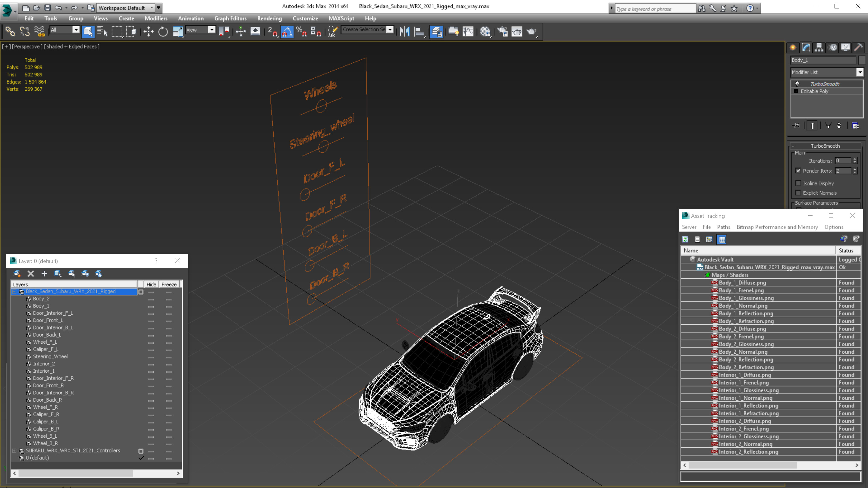
Task: Click Perspective viewport label
Action: tap(27, 46)
